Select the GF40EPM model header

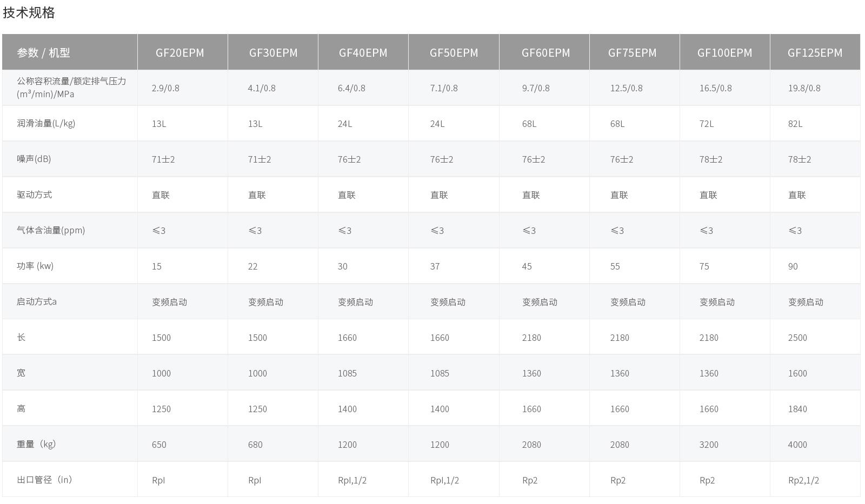(x=363, y=53)
